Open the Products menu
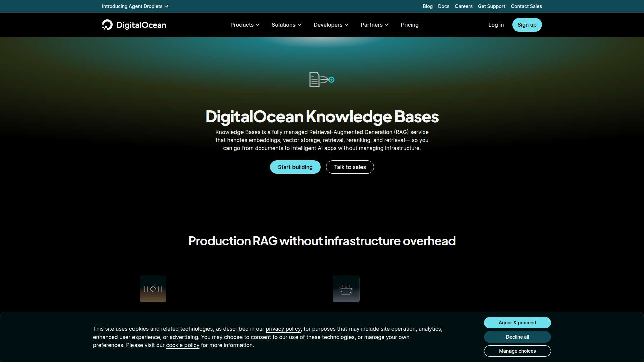This screenshot has height=362, width=644. click(245, 25)
